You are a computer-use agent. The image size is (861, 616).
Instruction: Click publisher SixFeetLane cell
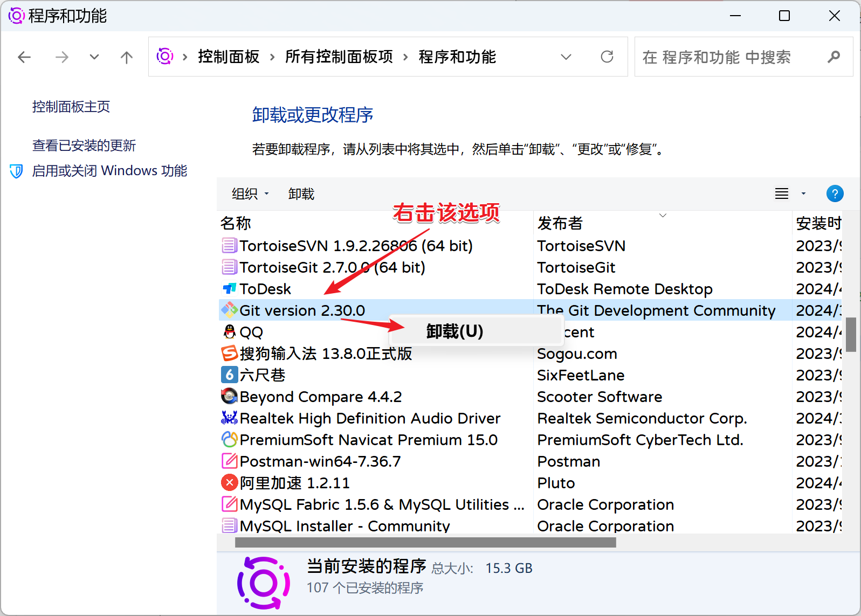tap(581, 375)
